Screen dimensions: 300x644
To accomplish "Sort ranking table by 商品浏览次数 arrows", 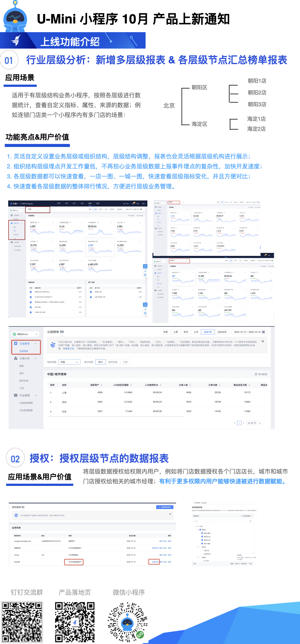I will point(249,385).
